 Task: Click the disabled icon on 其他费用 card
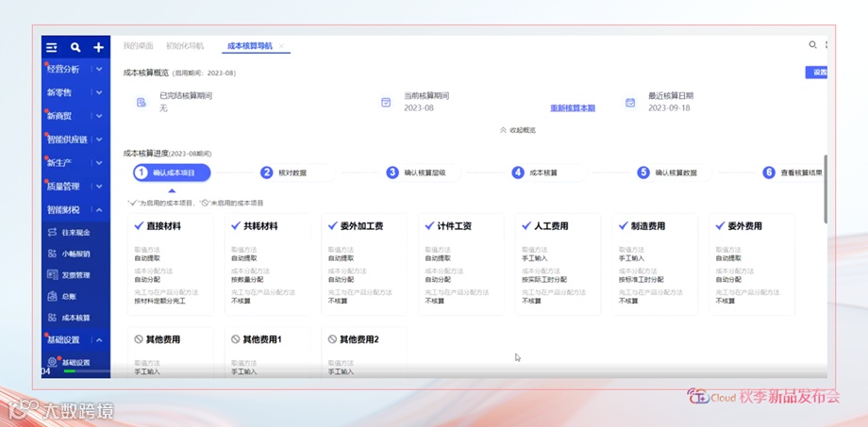point(139,339)
